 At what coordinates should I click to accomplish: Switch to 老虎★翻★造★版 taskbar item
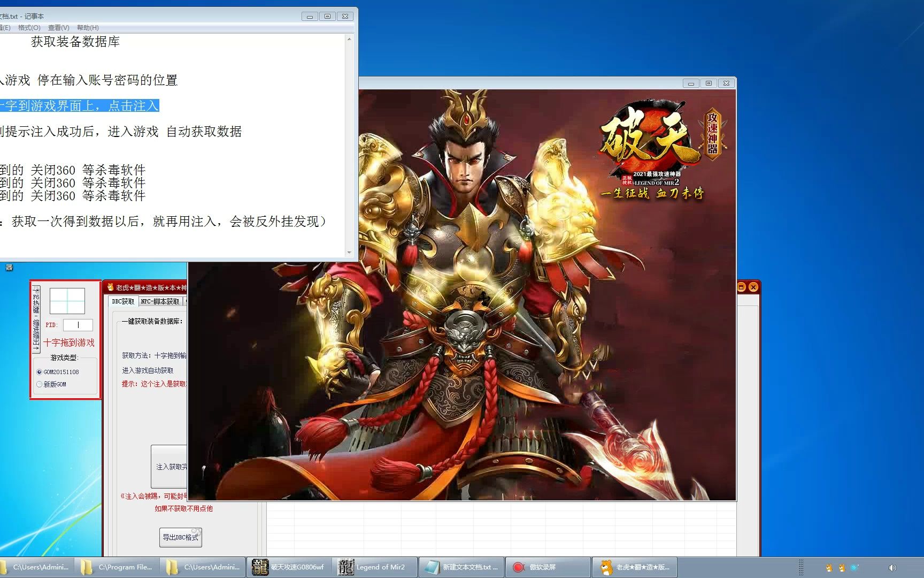pyautogui.click(x=634, y=567)
